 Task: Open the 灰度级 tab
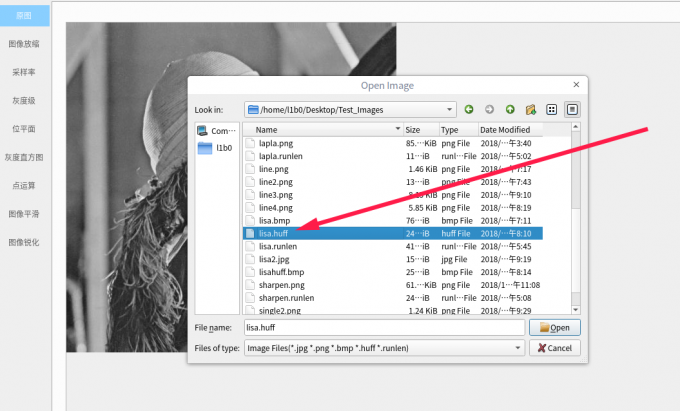coord(24,101)
